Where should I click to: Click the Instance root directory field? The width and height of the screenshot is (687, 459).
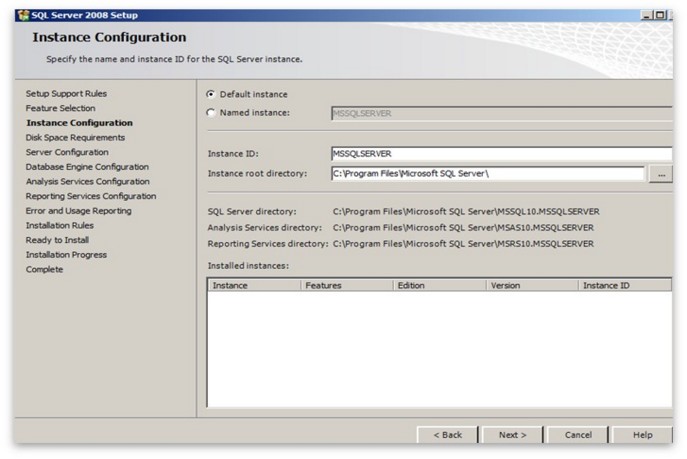pos(488,173)
